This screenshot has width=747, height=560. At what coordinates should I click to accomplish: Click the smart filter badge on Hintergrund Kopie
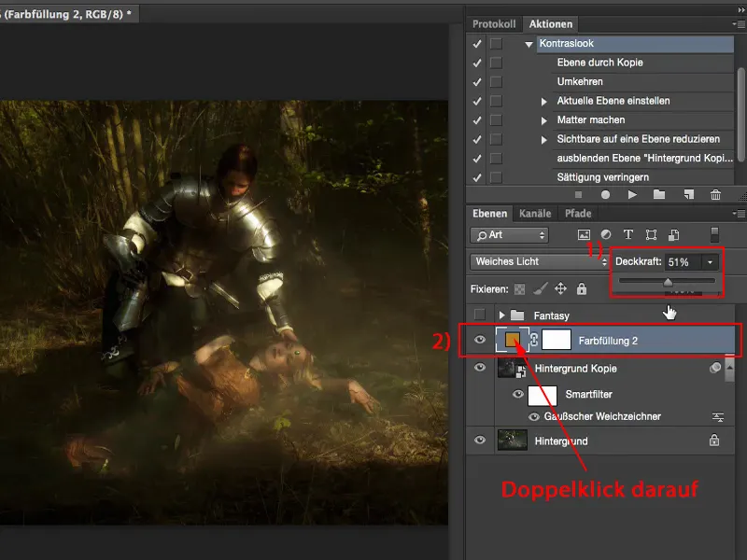(714, 368)
